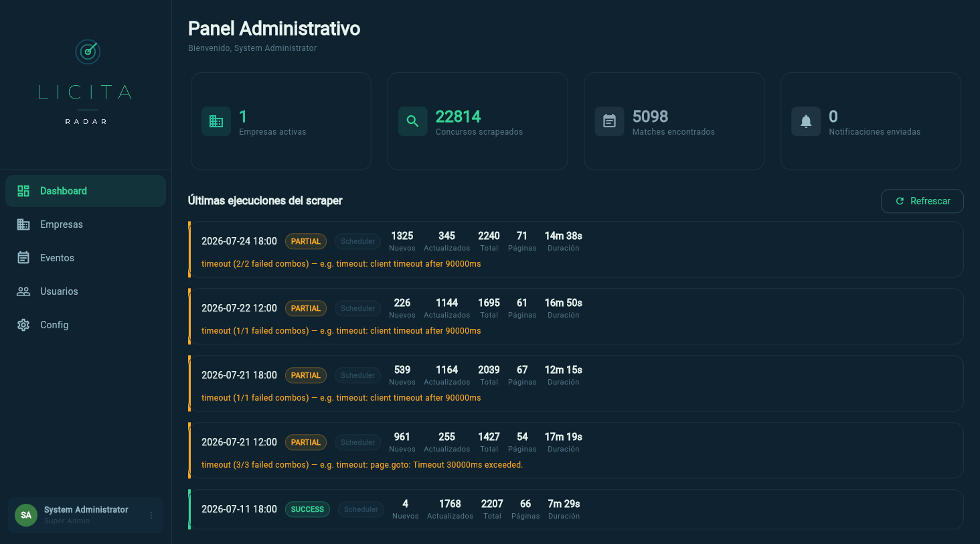Click the 2026-07-24 18:00 timestamp
The image size is (980, 544).
click(x=239, y=241)
